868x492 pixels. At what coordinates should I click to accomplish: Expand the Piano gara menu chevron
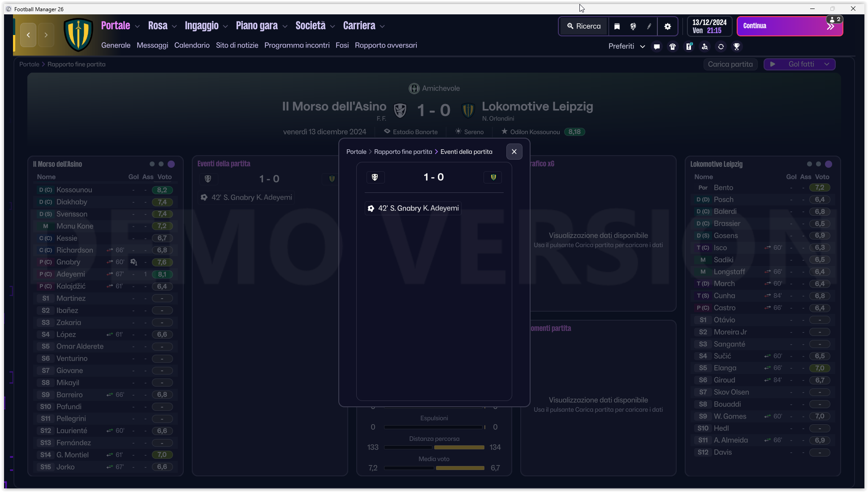click(285, 26)
